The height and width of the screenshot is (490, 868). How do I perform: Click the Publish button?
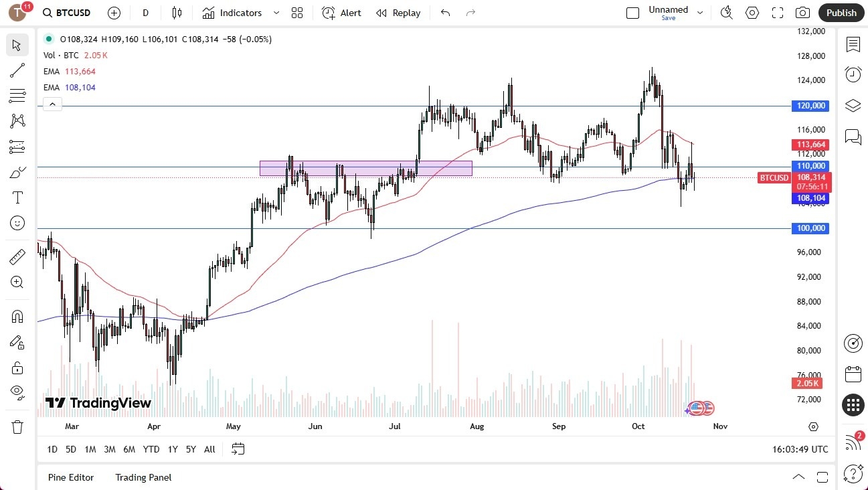[841, 12]
